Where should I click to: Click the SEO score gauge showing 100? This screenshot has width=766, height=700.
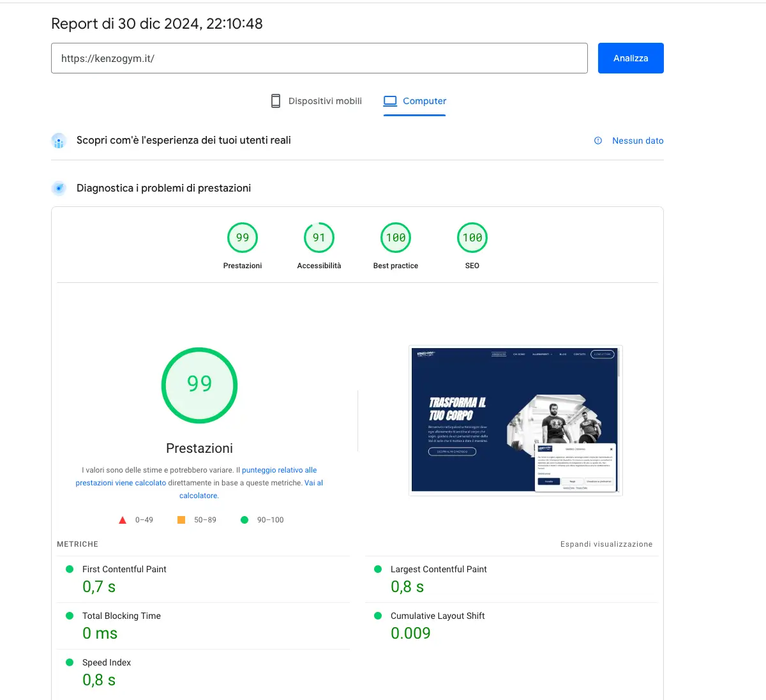472,237
